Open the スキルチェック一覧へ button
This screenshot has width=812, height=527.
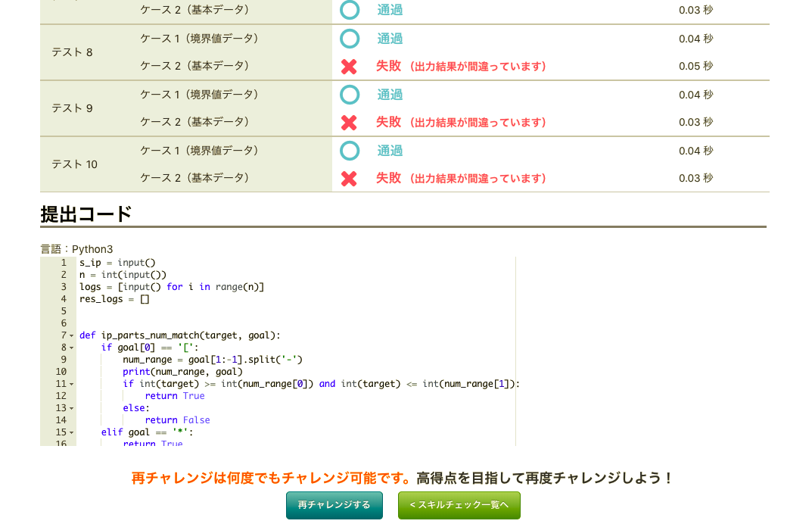point(459,505)
